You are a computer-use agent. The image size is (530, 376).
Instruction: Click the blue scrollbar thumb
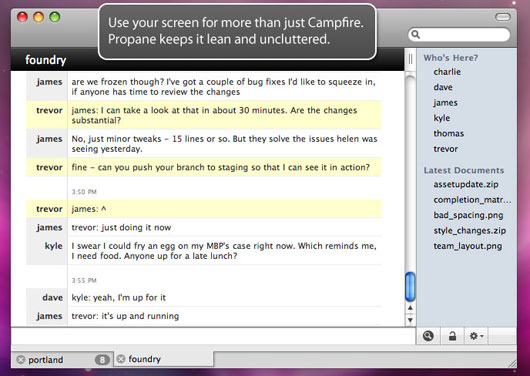click(x=410, y=287)
